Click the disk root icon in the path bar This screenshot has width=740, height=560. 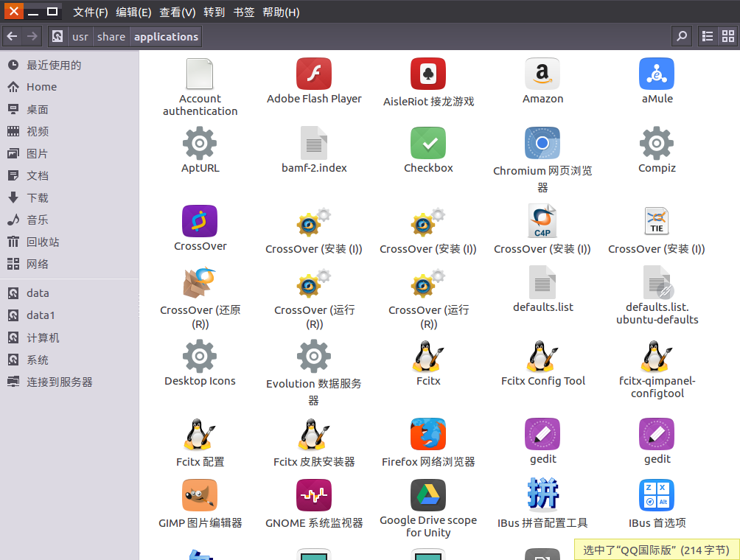point(57,36)
